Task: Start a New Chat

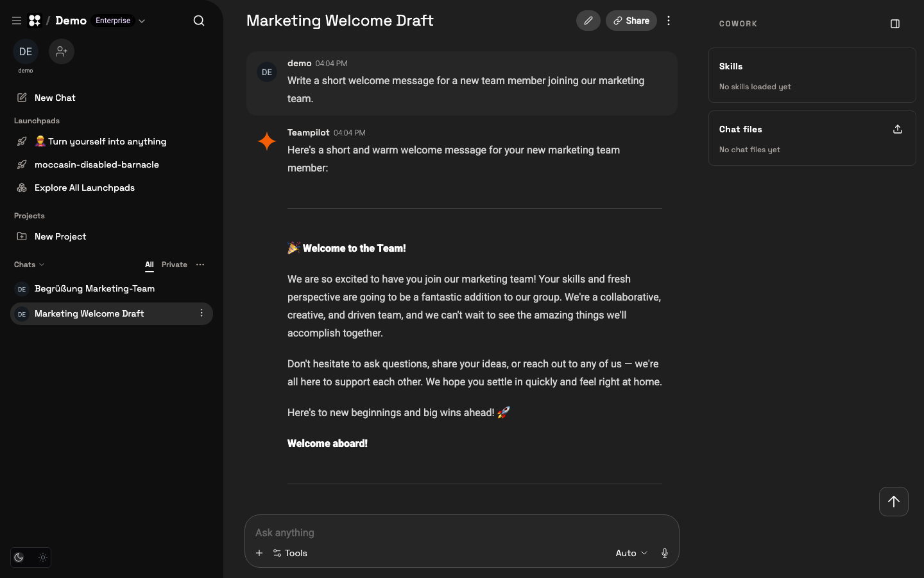Action: [x=112, y=98]
